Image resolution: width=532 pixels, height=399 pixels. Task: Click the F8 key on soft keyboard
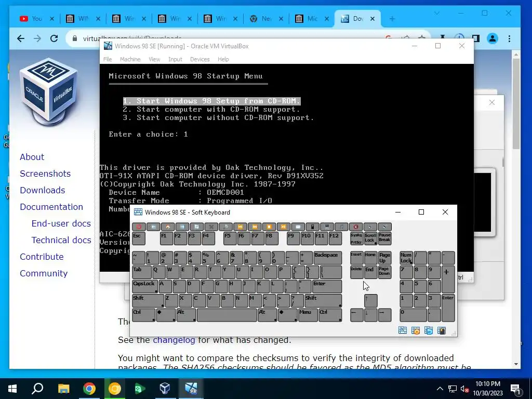pyautogui.click(x=271, y=238)
